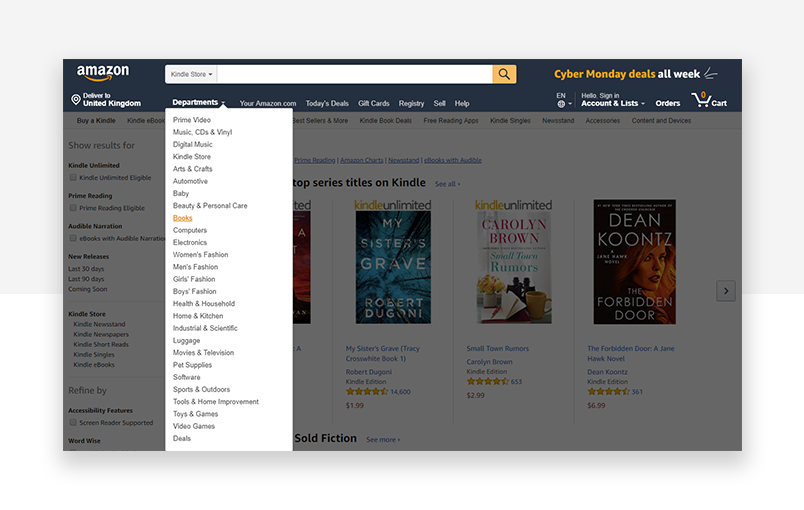Screen dimensions: 804x510
Task: Open Gift Cards link
Action: coord(374,103)
